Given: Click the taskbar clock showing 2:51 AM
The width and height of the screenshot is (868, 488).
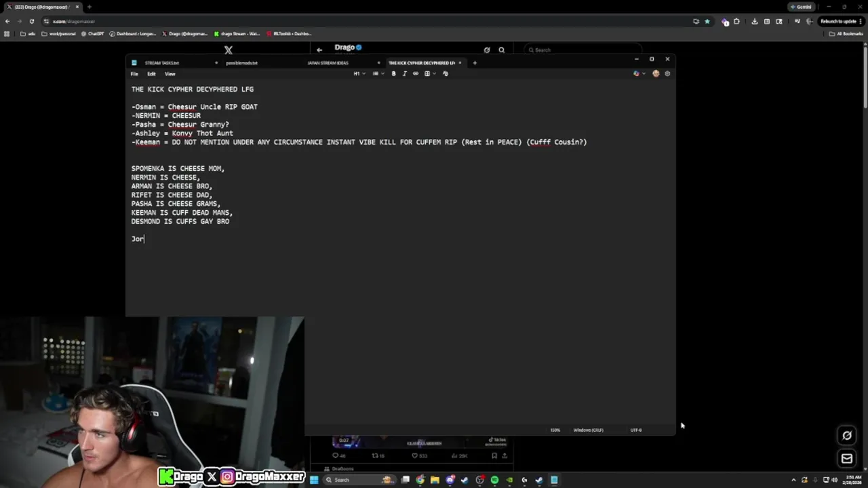Looking at the screenshot, I should click(853, 480).
